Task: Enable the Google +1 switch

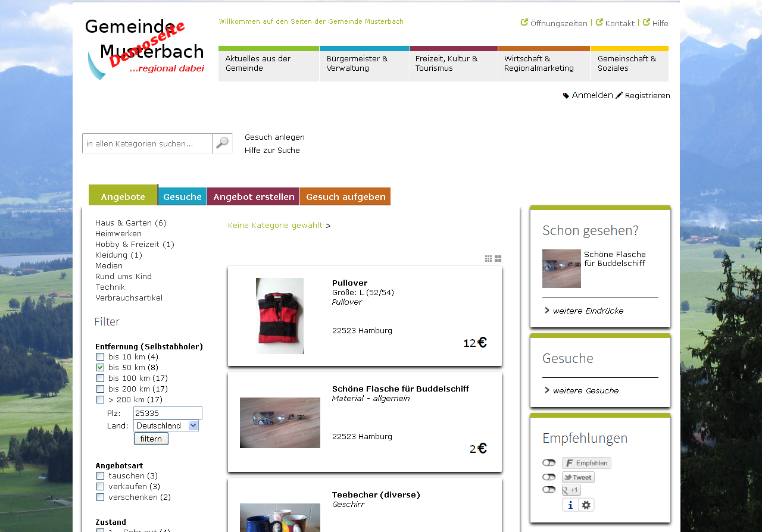Action: point(549,490)
